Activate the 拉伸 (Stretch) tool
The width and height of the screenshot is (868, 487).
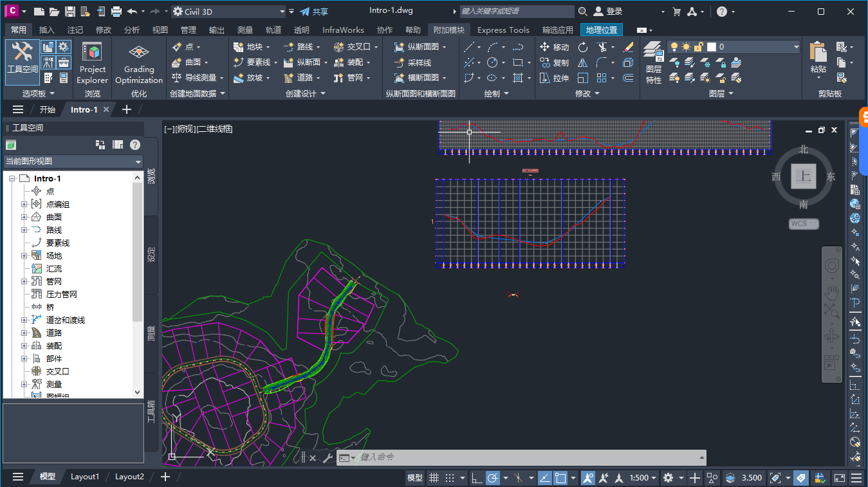(555, 77)
